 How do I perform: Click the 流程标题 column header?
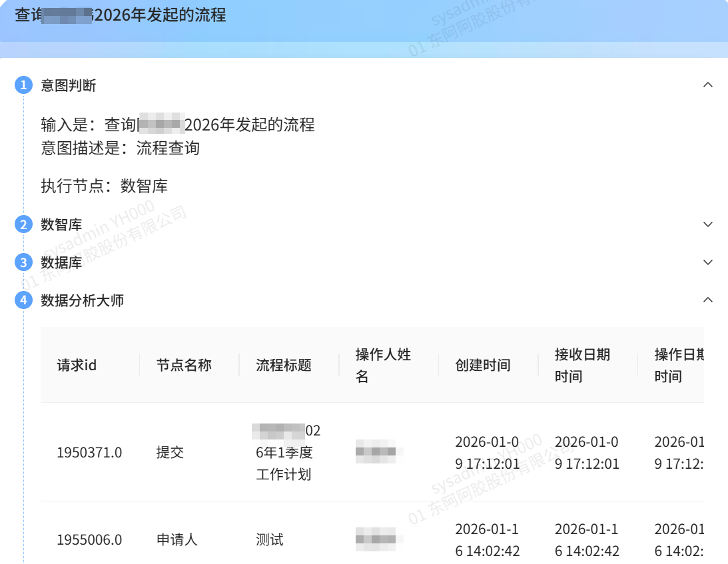coord(284,366)
